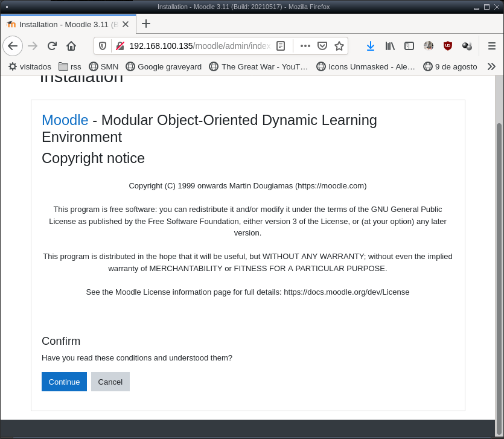Viewport: 504px width, 439px height.
Task: Reload the current page
Action: 52,46
